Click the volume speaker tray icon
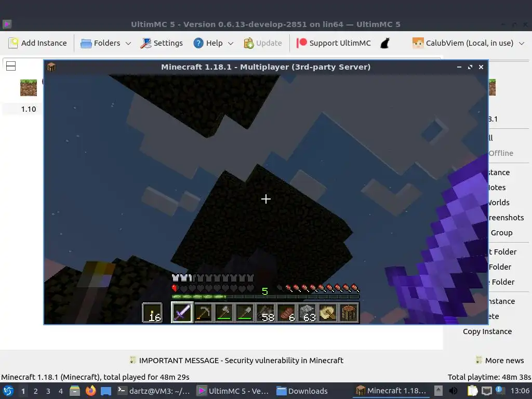Screen dimensions: 532x399 (x=453, y=391)
